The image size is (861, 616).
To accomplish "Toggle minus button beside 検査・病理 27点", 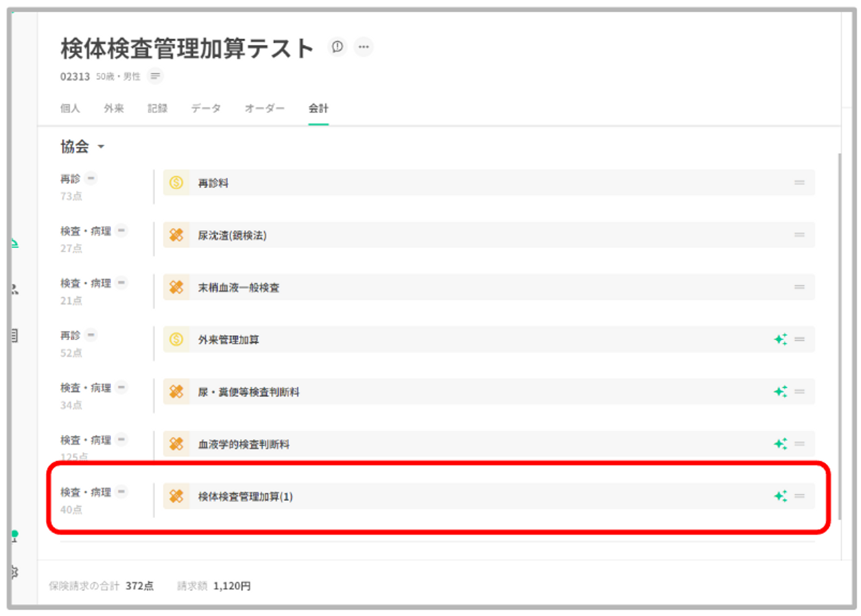I will click(x=121, y=230).
